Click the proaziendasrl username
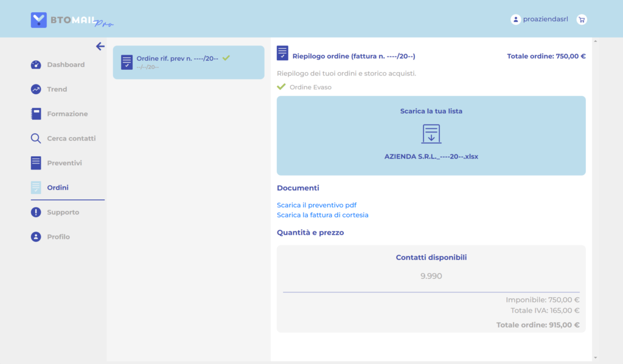The height and width of the screenshot is (364, 623). pos(545,19)
